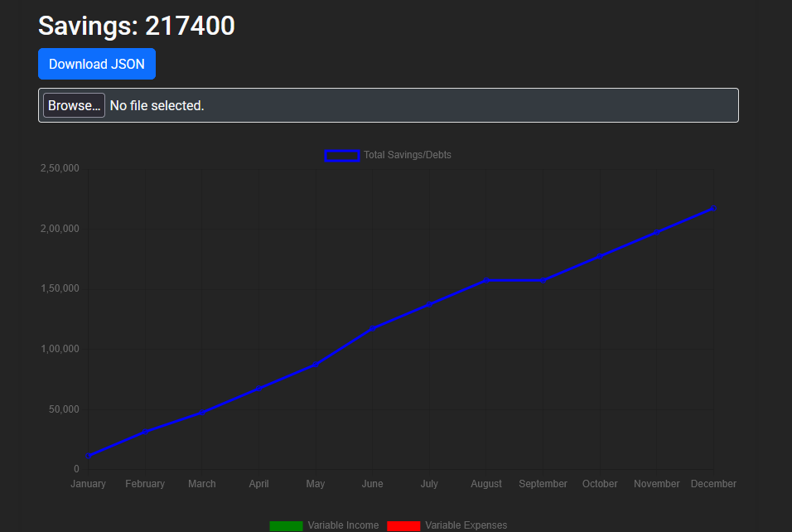Toggle the Total Savings/Debts legend swatch
This screenshot has height=532, width=792.
(342, 156)
